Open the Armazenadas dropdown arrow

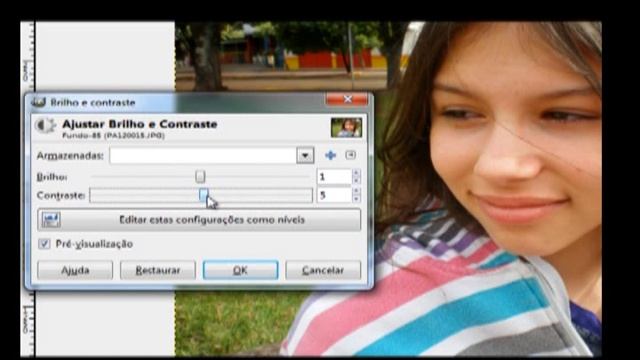click(x=305, y=155)
